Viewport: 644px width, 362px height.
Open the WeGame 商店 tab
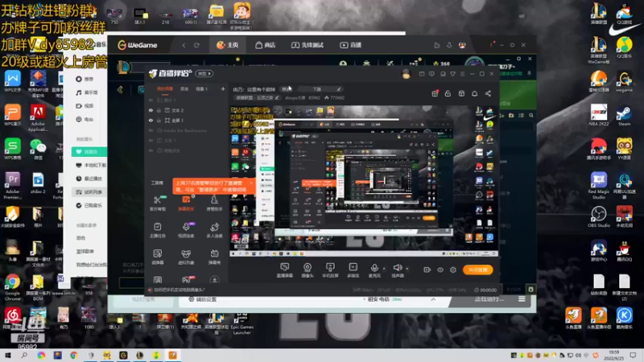pyautogui.click(x=266, y=45)
